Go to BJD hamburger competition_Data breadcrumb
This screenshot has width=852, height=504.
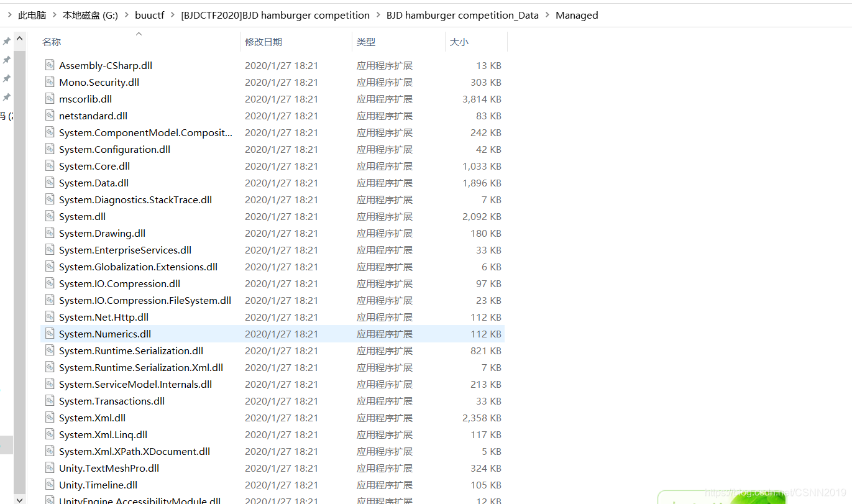pyautogui.click(x=462, y=15)
